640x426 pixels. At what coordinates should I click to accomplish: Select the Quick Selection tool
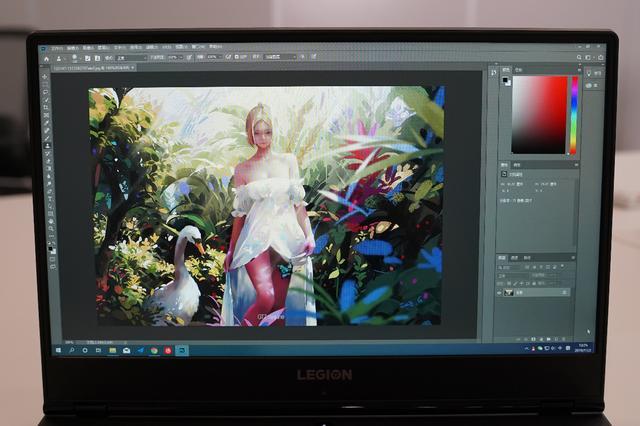tap(46, 100)
